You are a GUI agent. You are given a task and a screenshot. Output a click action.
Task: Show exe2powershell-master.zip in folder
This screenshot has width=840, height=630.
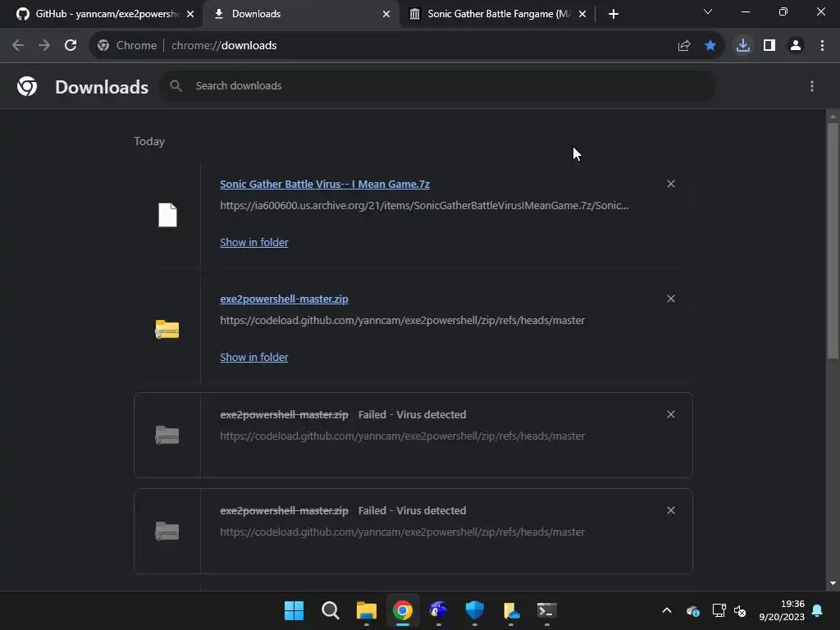click(254, 357)
